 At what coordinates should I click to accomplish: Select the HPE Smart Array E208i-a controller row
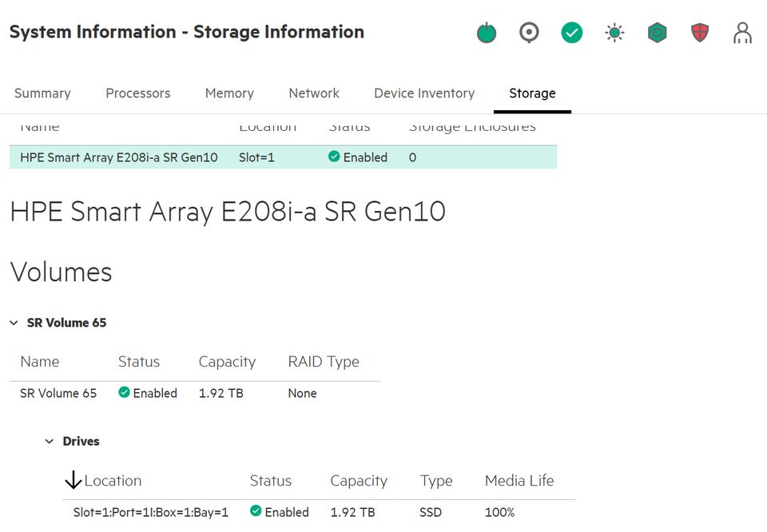283,157
